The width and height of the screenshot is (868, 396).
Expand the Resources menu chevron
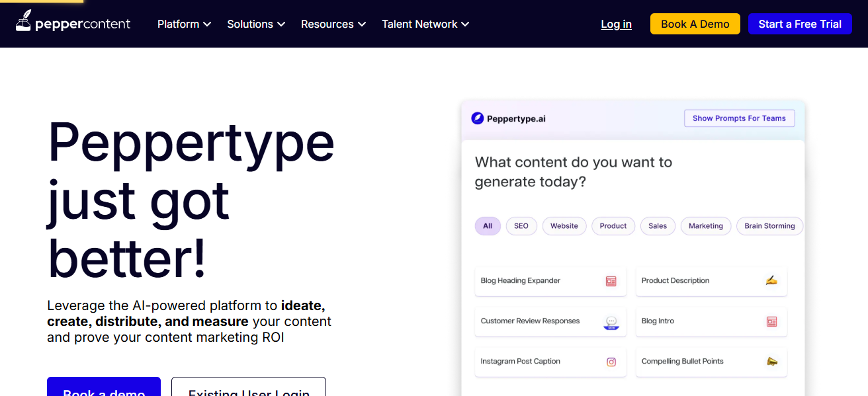pyautogui.click(x=362, y=24)
